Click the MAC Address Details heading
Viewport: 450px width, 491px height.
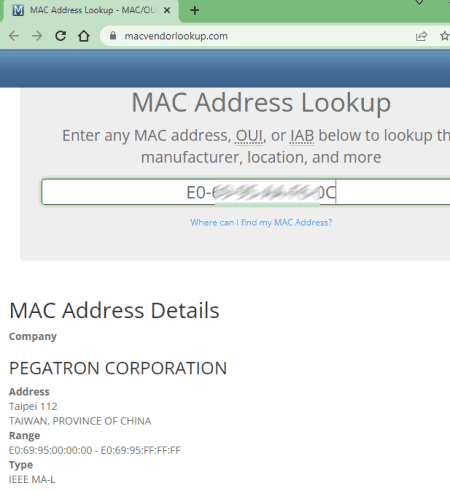pyautogui.click(x=114, y=310)
